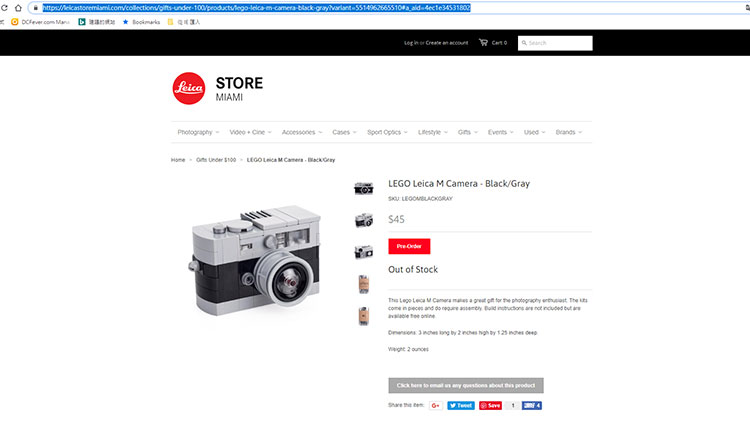Open the Bing bookmark with Chinese title
750x437 pixels.
[97, 22]
